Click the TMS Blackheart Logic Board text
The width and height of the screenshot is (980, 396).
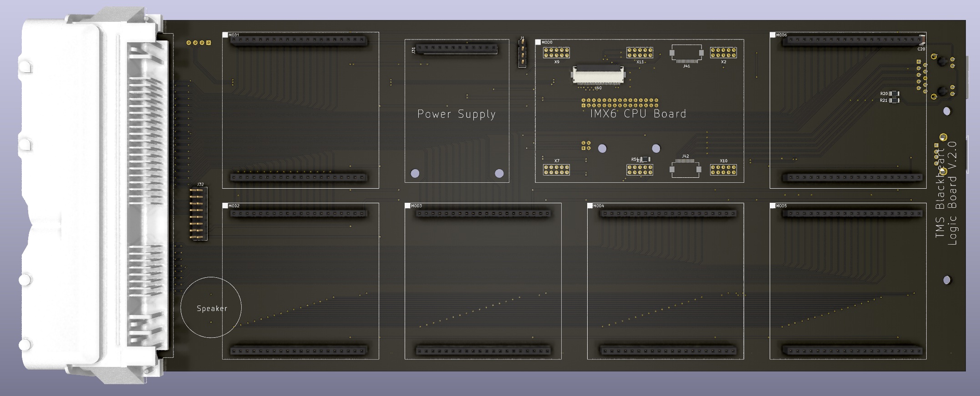coord(946,193)
